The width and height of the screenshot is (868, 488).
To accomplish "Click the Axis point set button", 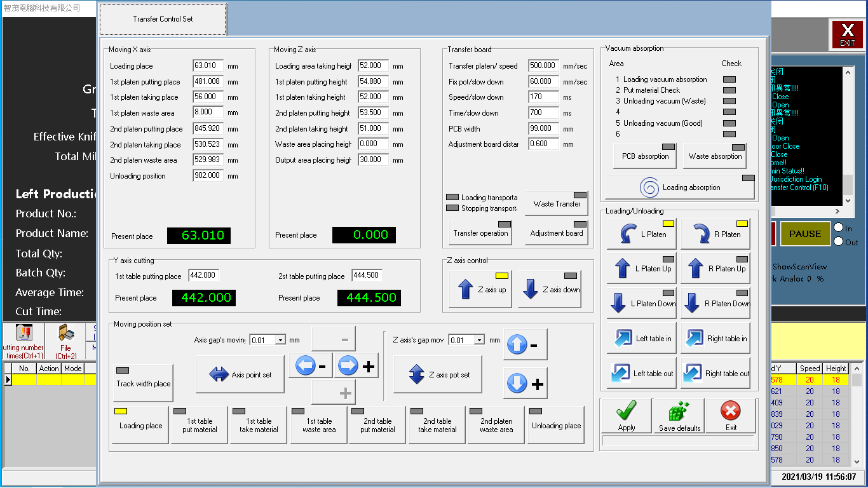I will (240, 375).
